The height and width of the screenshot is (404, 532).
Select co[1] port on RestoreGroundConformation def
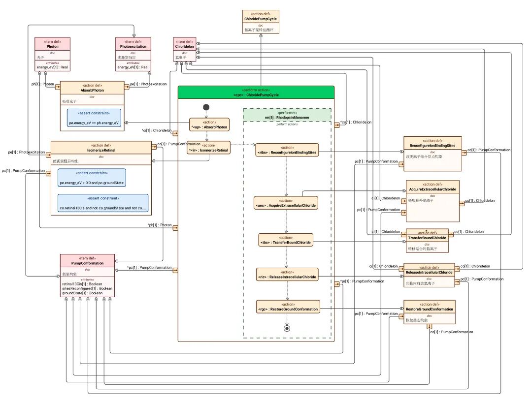point(430,327)
